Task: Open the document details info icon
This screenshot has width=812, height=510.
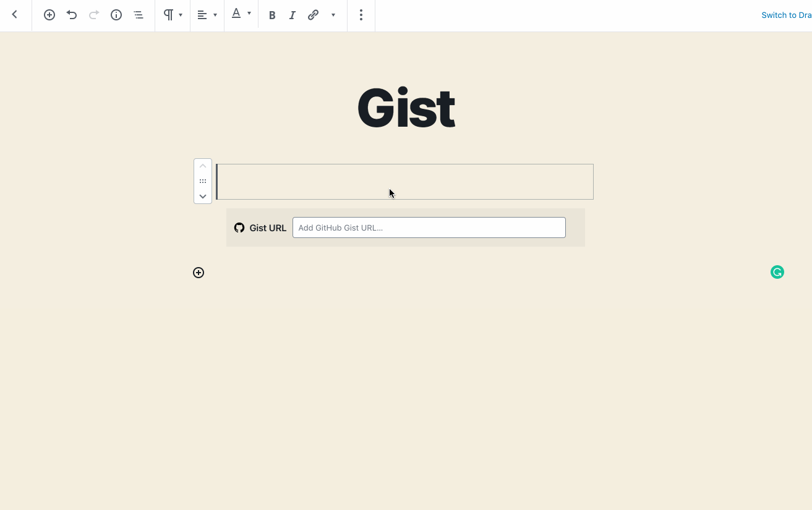Action: (116, 15)
